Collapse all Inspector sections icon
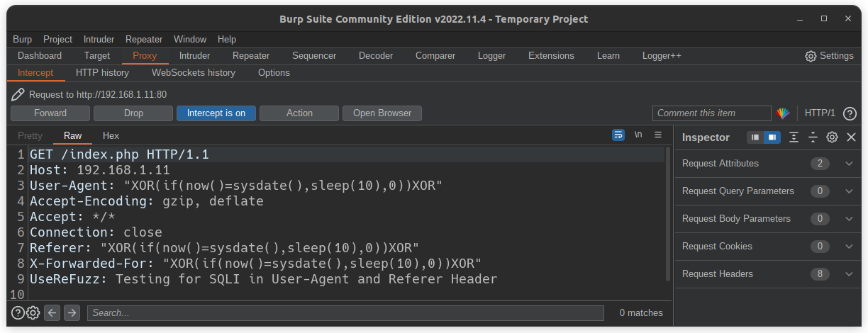The width and height of the screenshot is (868, 333). click(x=813, y=137)
